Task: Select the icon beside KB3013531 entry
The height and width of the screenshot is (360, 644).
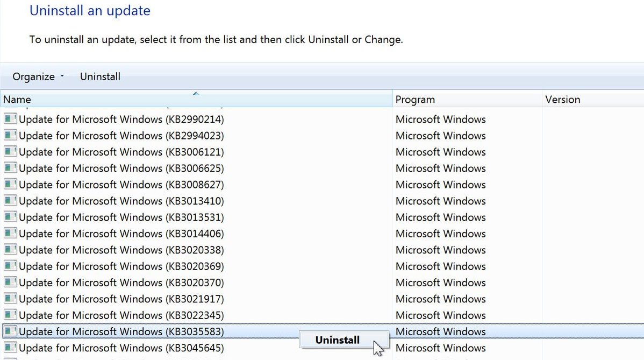Action: [10, 217]
